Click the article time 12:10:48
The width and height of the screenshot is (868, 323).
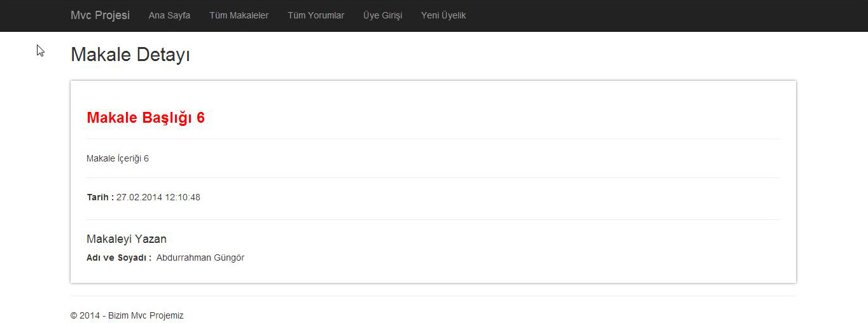pos(183,197)
